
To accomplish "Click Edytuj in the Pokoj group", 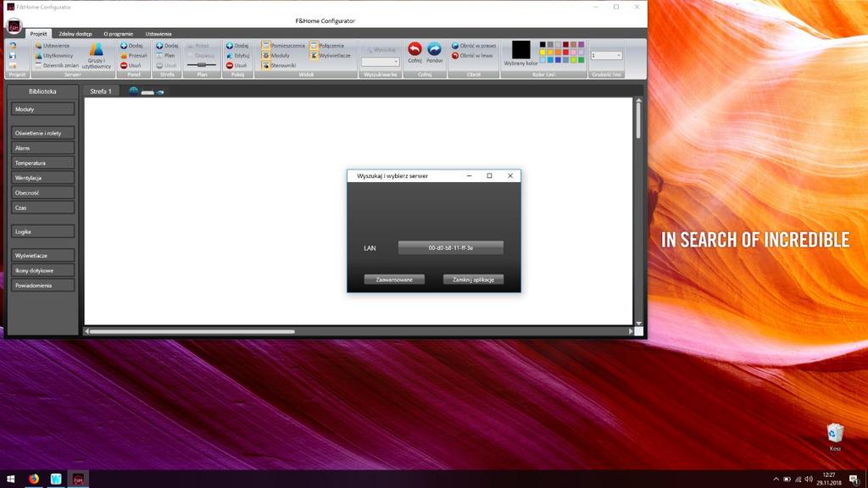I will [x=237, y=55].
